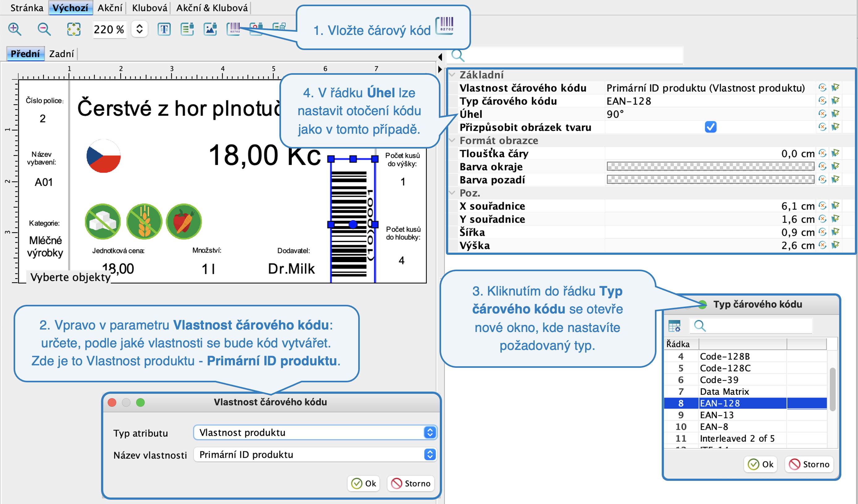Reset Barva okraje value
Screen dimensions: 858x504
(x=822, y=166)
